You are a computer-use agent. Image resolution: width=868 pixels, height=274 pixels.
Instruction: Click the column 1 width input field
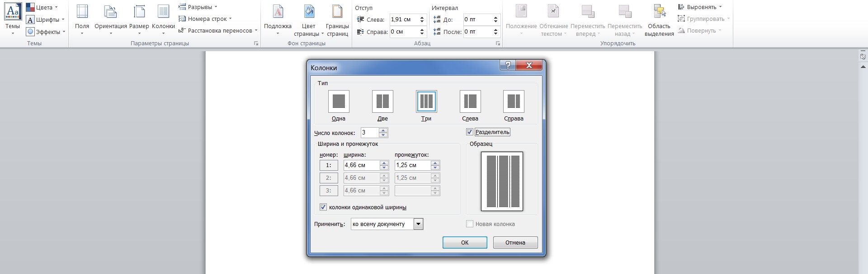click(x=361, y=165)
